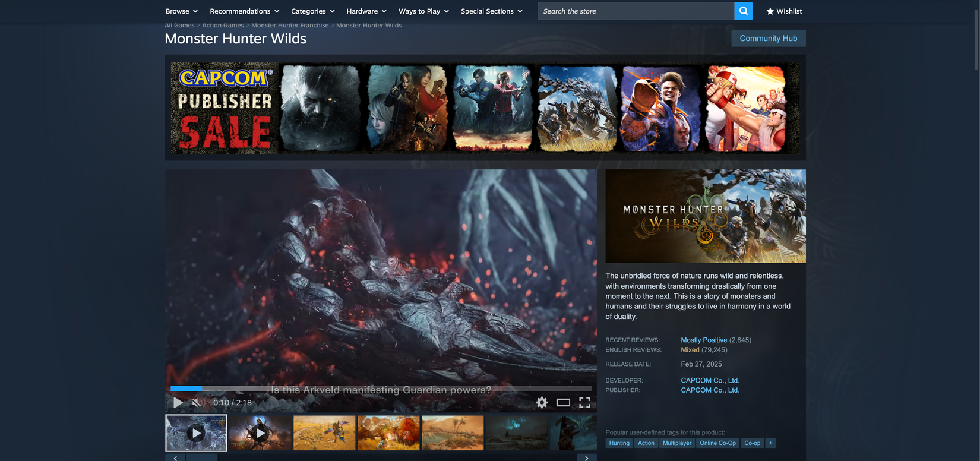Seek the video progress bar

[x=381, y=389]
